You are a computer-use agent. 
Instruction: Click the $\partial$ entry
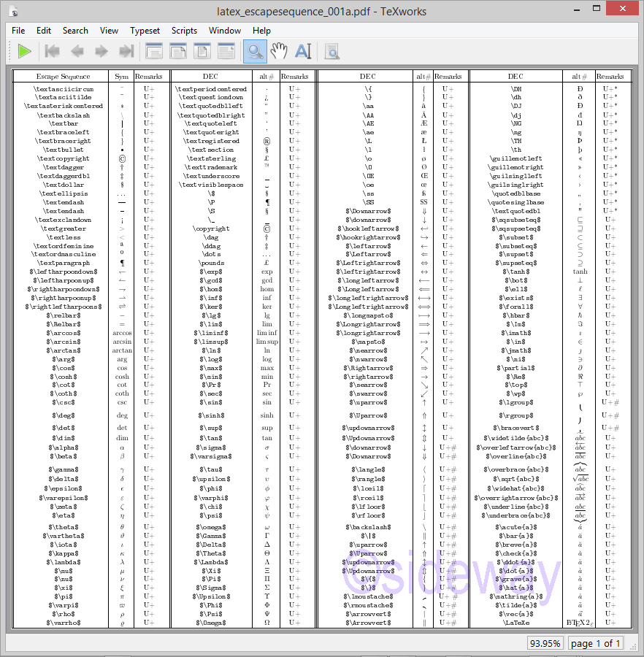click(515, 368)
